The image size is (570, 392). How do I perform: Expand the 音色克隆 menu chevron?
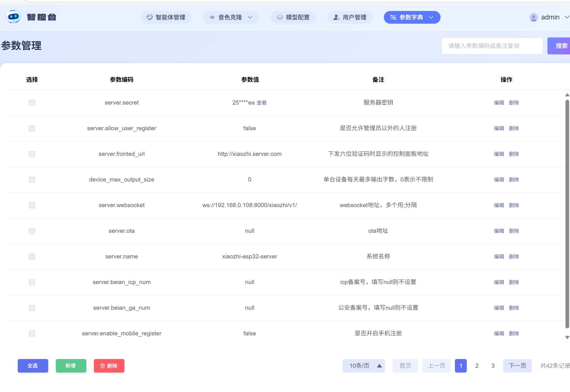point(250,17)
